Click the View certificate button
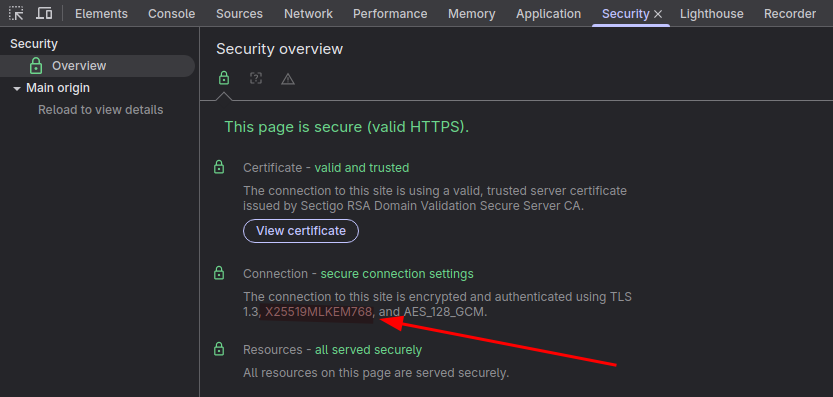Screen dimensions: 833x397 tap(301, 231)
